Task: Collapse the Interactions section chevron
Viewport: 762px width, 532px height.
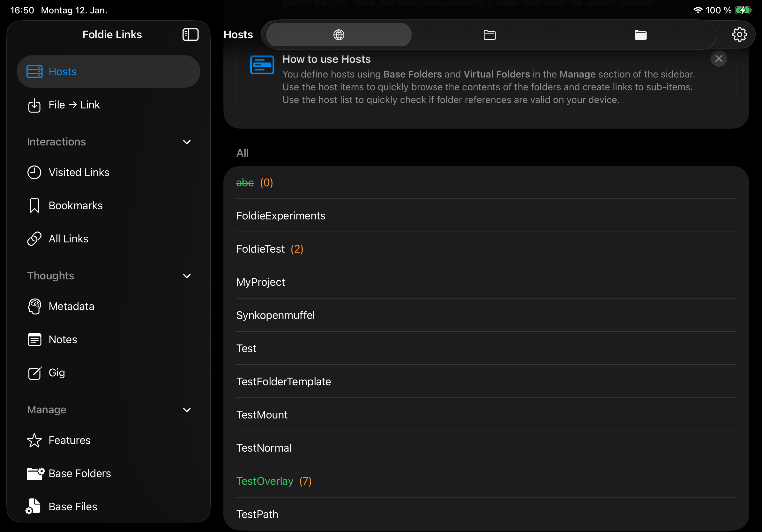Action: 187,142
